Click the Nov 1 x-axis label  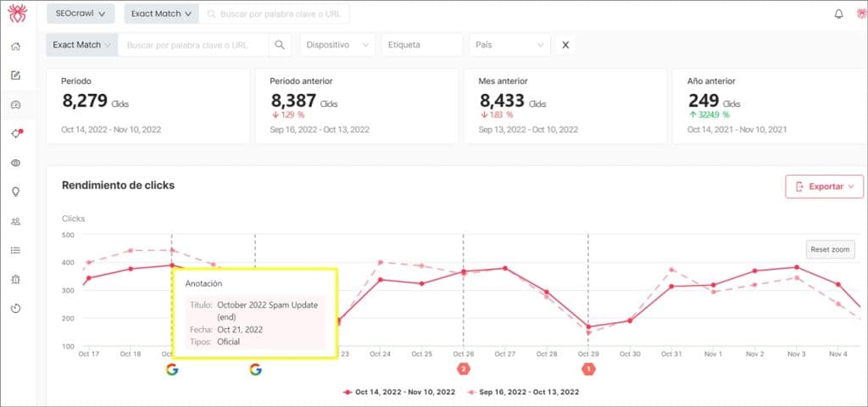click(713, 354)
